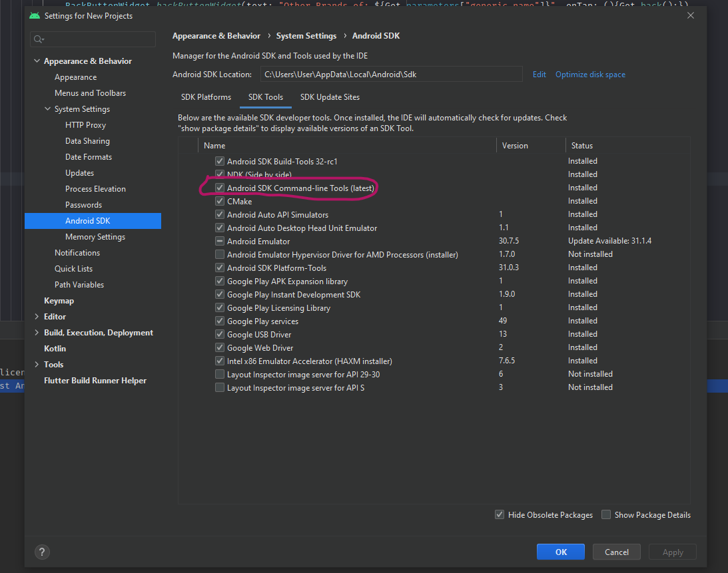This screenshot has height=573, width=728.
Task: Click the search magnifier icon in settings
Action: 39,39
